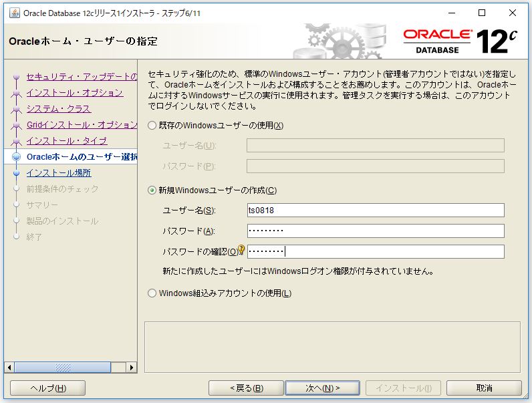
Task: Click the 戻る(B) button
Action: pos(246,388)
